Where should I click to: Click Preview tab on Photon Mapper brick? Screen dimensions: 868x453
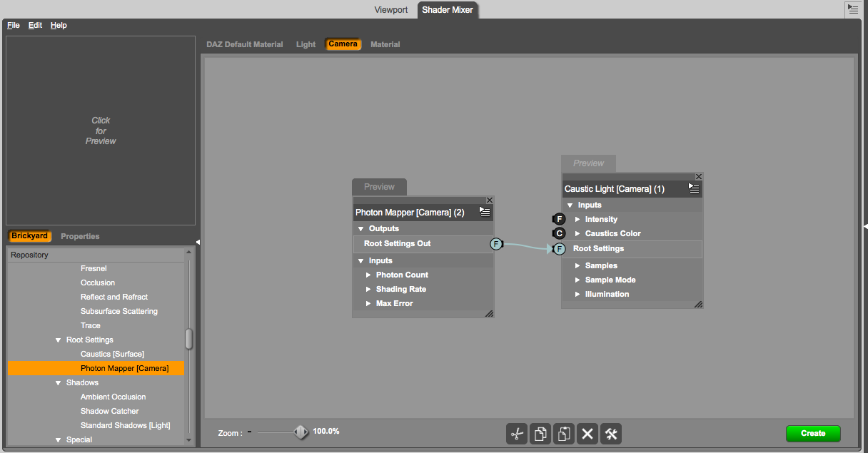pos(379,187)
